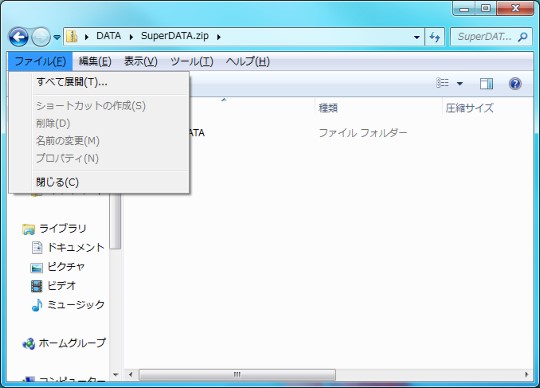540x388 pixels.
Task: Select SuperDATA.zip in the address breadcrumb
Action: point(175,36)
